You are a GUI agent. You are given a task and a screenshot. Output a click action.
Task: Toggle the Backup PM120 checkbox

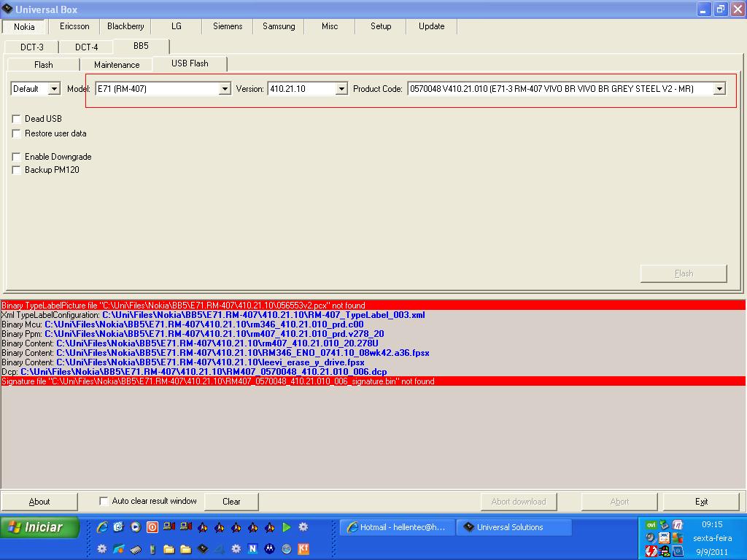click(x=16, y=170)
